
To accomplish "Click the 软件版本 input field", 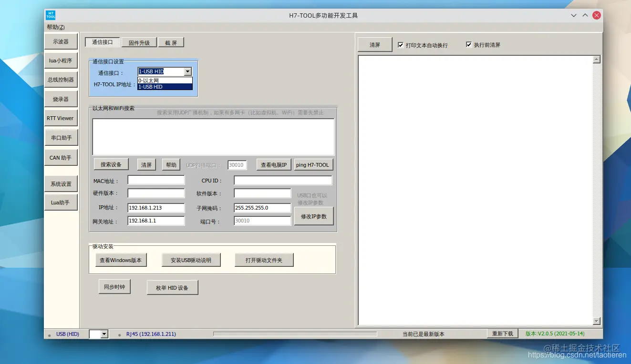I will (x=262, y=193).
